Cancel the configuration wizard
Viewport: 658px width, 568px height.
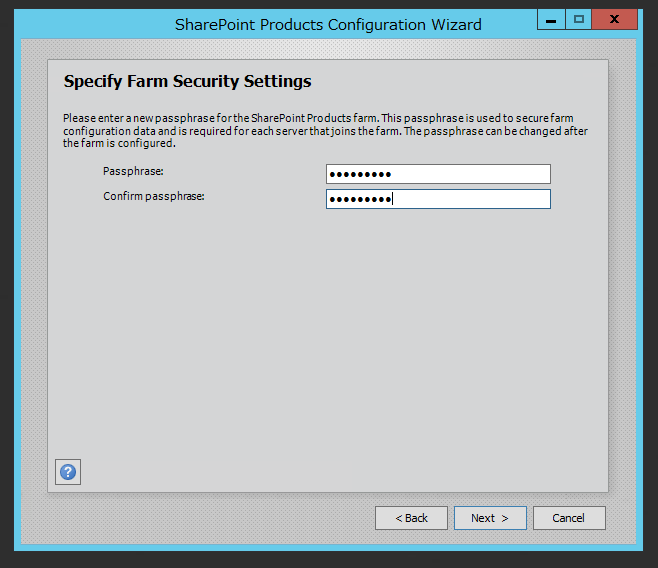point(569,518)
